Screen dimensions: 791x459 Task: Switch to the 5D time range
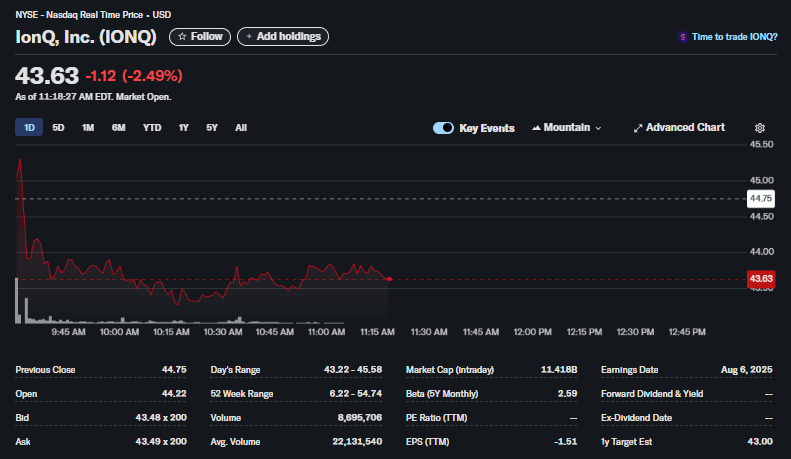pos(58,128)
